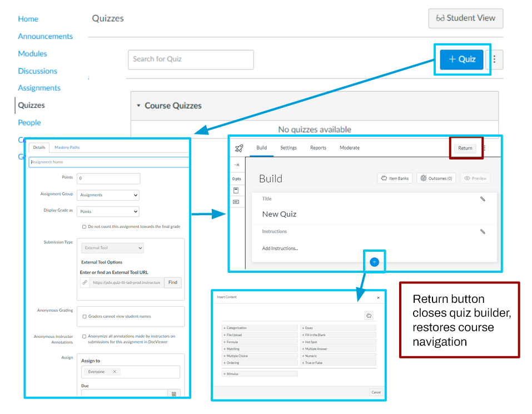532x414 pixels.
Task: Collapse the builder sidebar arrow icon
Action: coord(236,165)
